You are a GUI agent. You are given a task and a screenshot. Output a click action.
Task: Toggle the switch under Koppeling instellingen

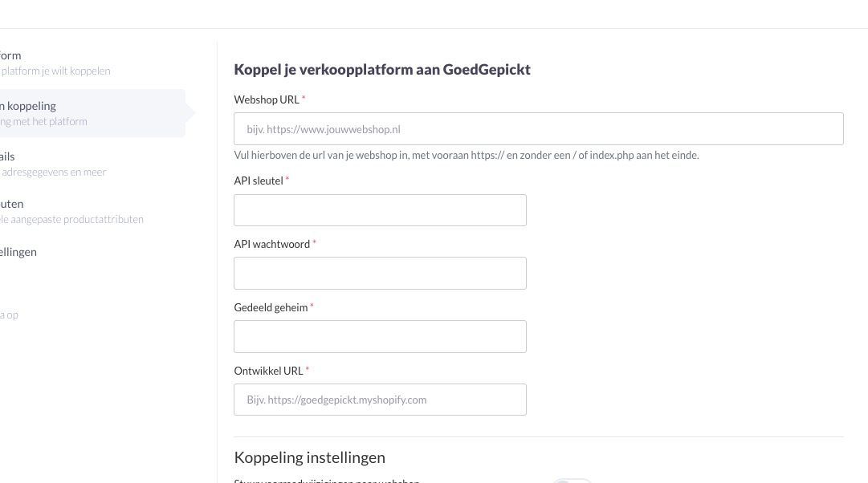(573, 481)
